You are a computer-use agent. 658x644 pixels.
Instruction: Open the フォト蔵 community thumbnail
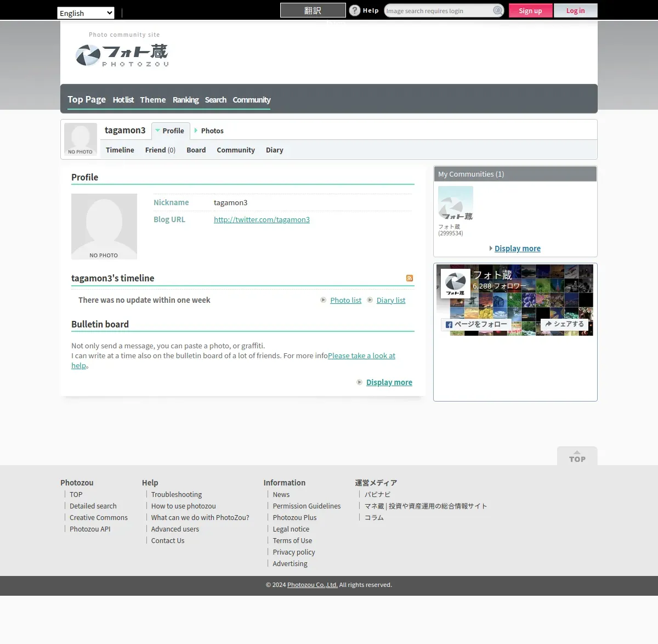coord(455,204)
